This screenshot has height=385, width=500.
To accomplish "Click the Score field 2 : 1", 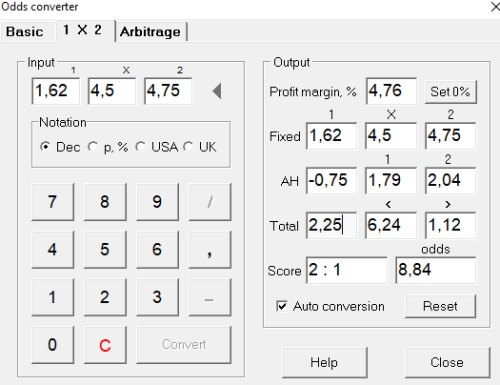I will pyautogui.click(x=347, y=270).
